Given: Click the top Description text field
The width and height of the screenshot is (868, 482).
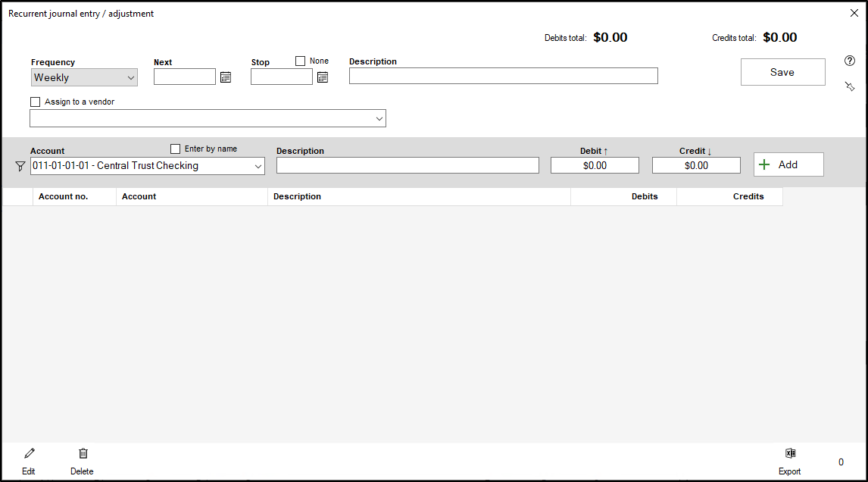Looking at the screenshot, I should (503, 76).
